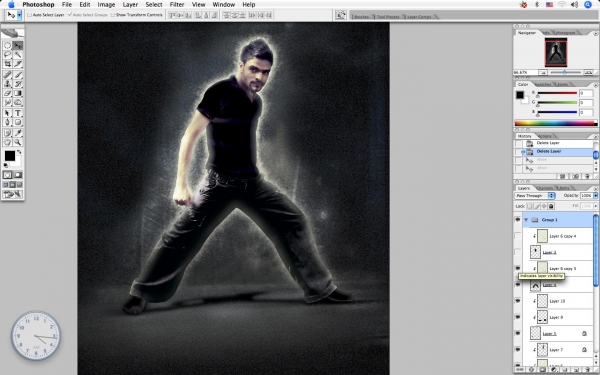Switch to the Histogram tab
Image resolution: width=600 pixels, height=375 pixels.
566,33
